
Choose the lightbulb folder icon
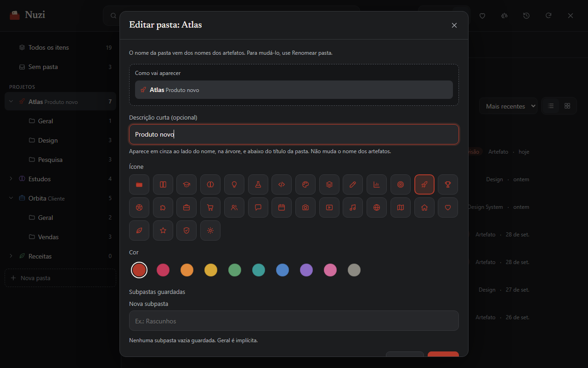(234, 184)
